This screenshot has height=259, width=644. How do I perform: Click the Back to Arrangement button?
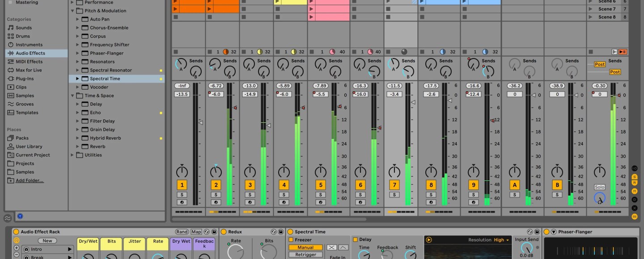pyautogui.click(x=623, y=52)
